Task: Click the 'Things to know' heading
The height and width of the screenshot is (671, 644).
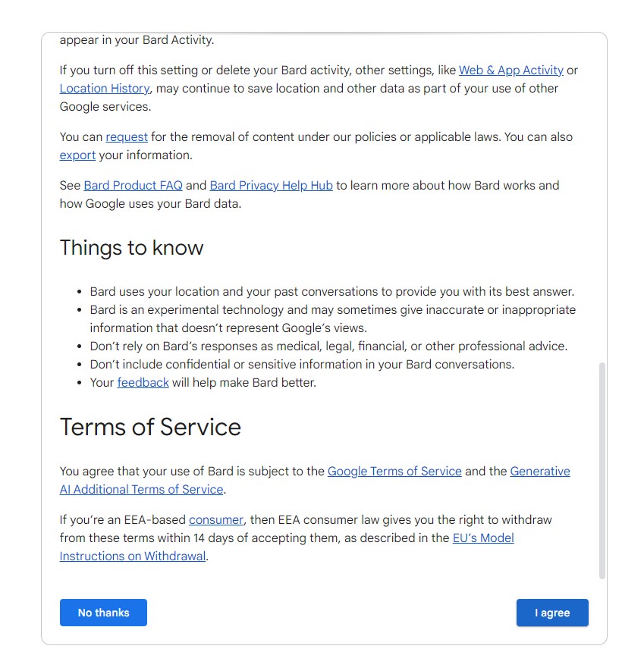Action: coord(132,248)
